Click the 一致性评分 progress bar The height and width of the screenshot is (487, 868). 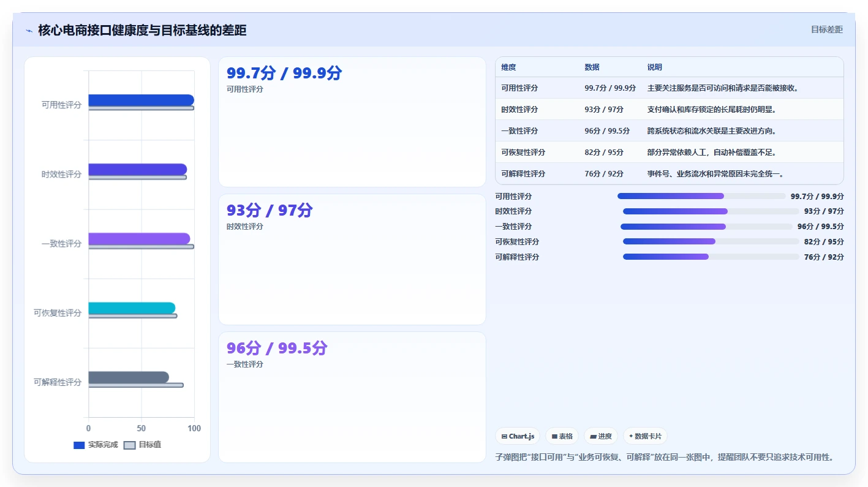(706, 227)
